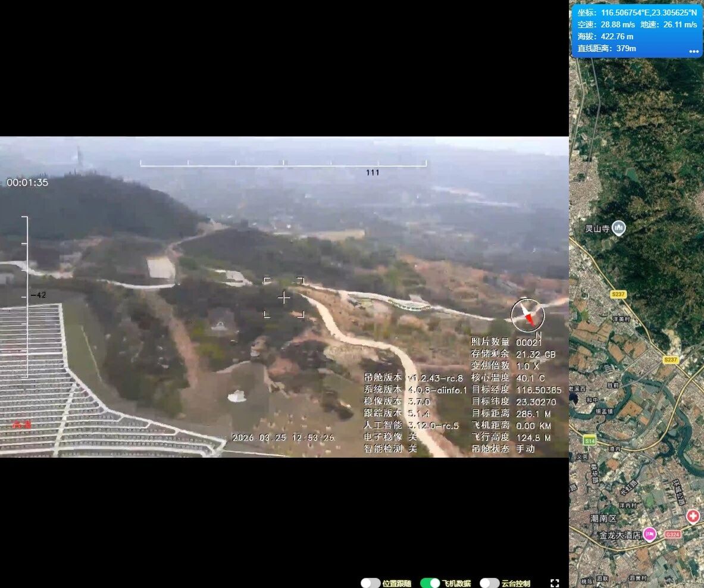Screen dimensions: 704x588
Task: Click the G324 road shield on map
Action: 672,534
